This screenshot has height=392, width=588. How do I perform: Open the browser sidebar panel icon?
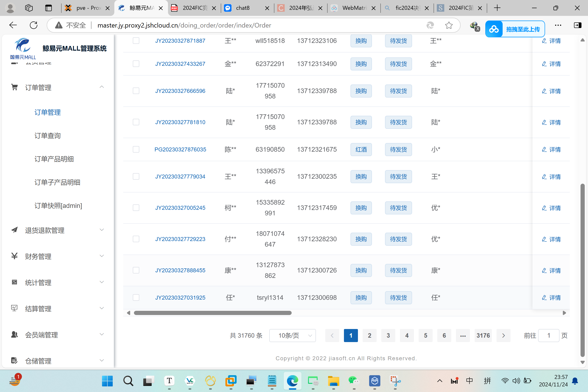[577, 25]
